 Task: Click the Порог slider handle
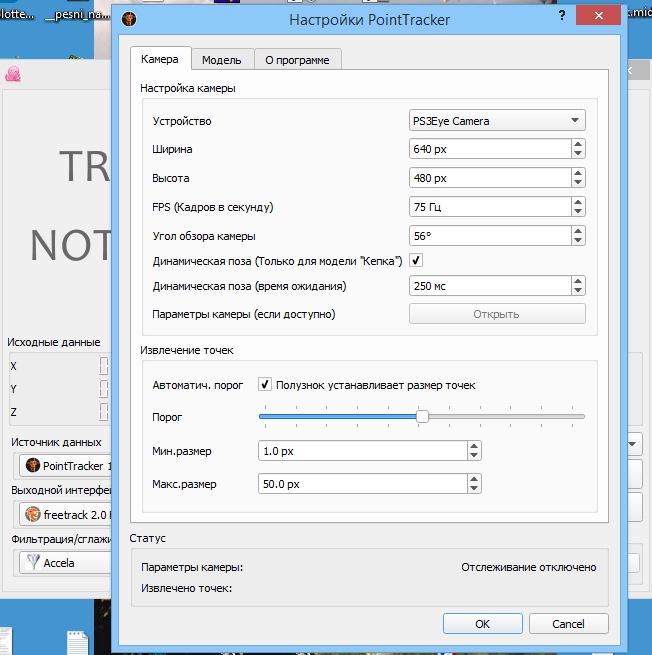coord(422,416)
